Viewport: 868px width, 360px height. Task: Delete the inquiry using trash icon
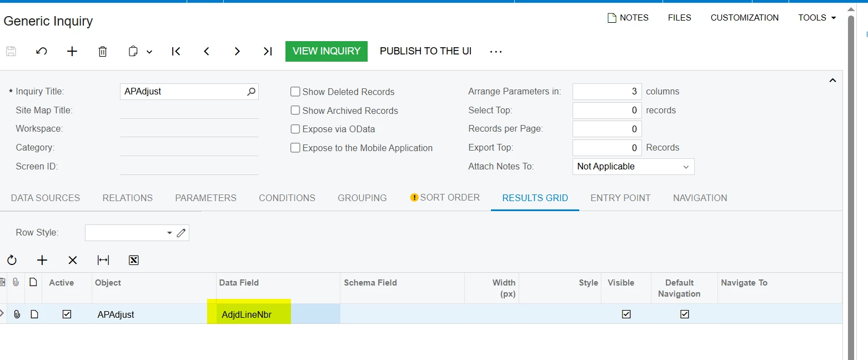(x=103, y=51)
